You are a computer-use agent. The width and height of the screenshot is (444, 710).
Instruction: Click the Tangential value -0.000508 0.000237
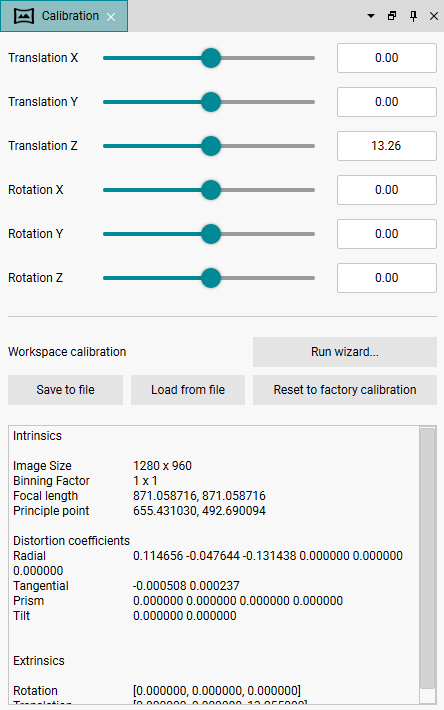coord(186,585)
